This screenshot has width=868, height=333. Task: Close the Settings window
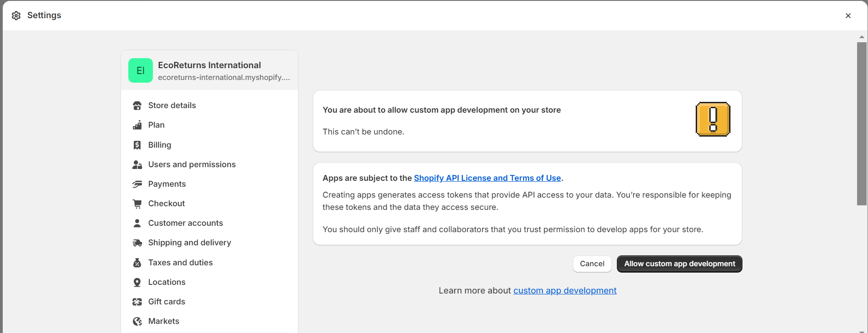pos(848,15)
